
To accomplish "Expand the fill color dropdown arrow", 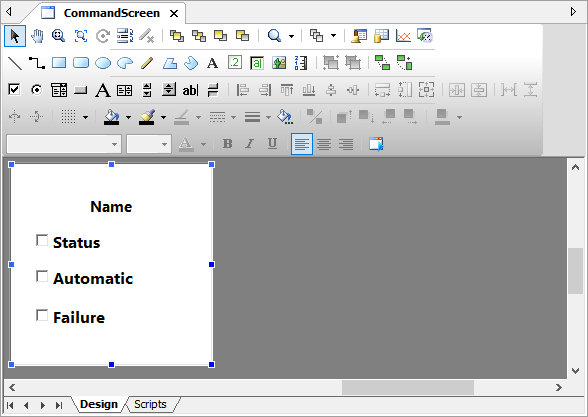I will 129,117.
